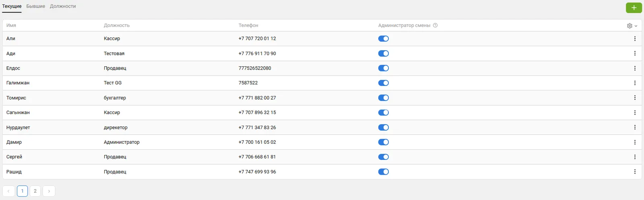Expand the table settings gear dropdown
This screenshot has width=644, height=200.
tap(632, 26)
